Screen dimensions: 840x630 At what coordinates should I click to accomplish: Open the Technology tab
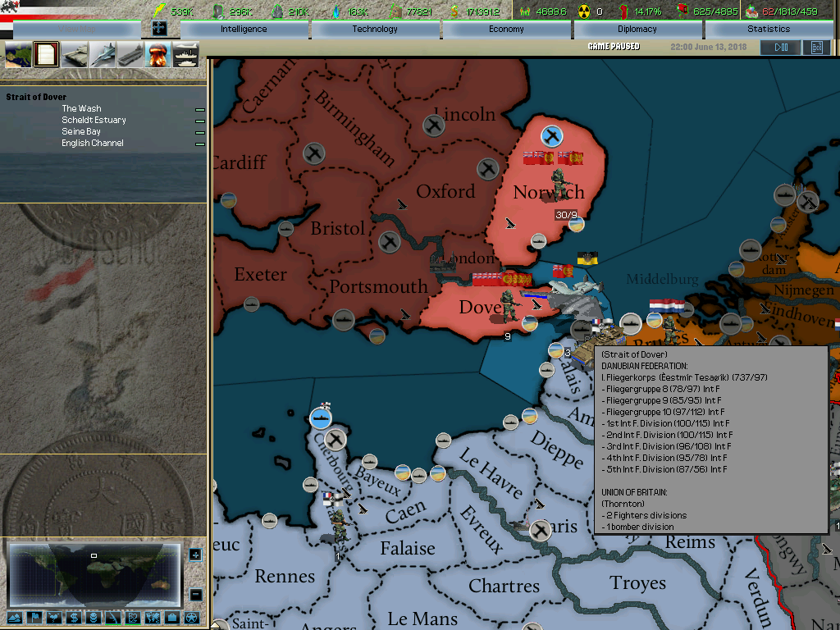tap(375, 29)
